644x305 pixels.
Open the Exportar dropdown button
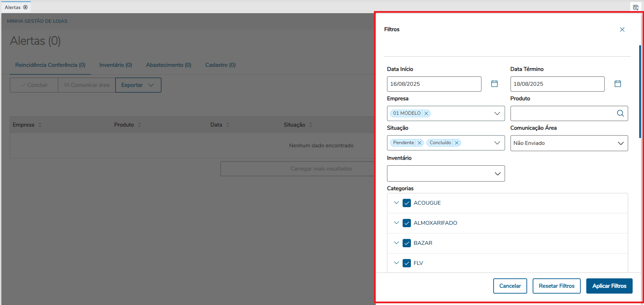pos(138,85)
